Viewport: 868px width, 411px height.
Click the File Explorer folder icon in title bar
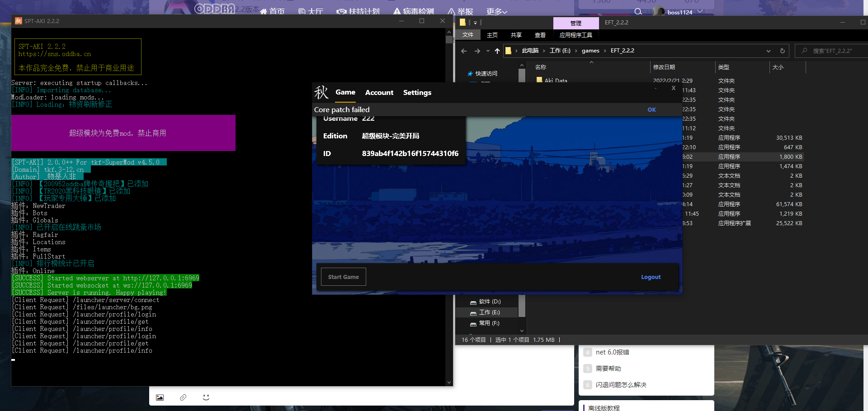(462, 22)
